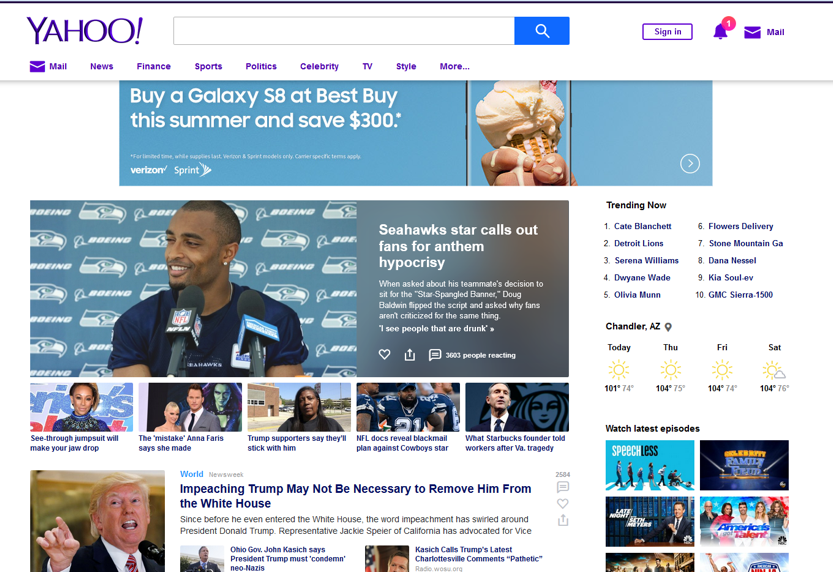Click the Yahoo logo

tap(85, 31)
